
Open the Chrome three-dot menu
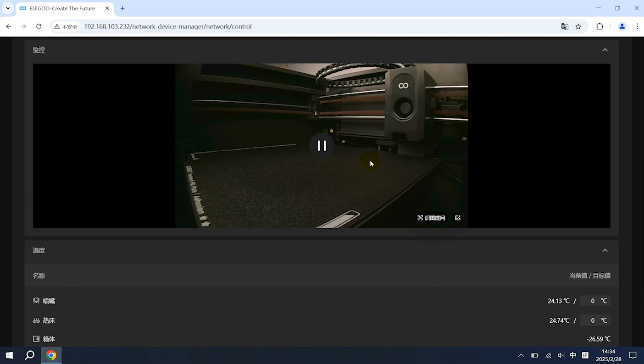637,27
